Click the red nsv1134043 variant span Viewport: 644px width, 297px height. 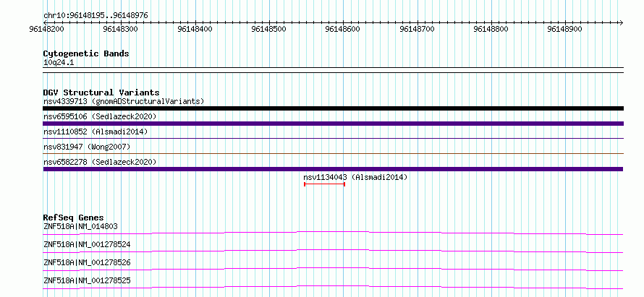[x=324, y=184]
